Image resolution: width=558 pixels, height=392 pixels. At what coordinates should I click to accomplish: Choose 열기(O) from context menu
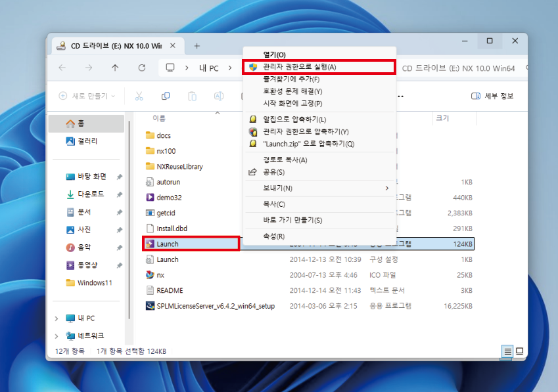(319, 54)
